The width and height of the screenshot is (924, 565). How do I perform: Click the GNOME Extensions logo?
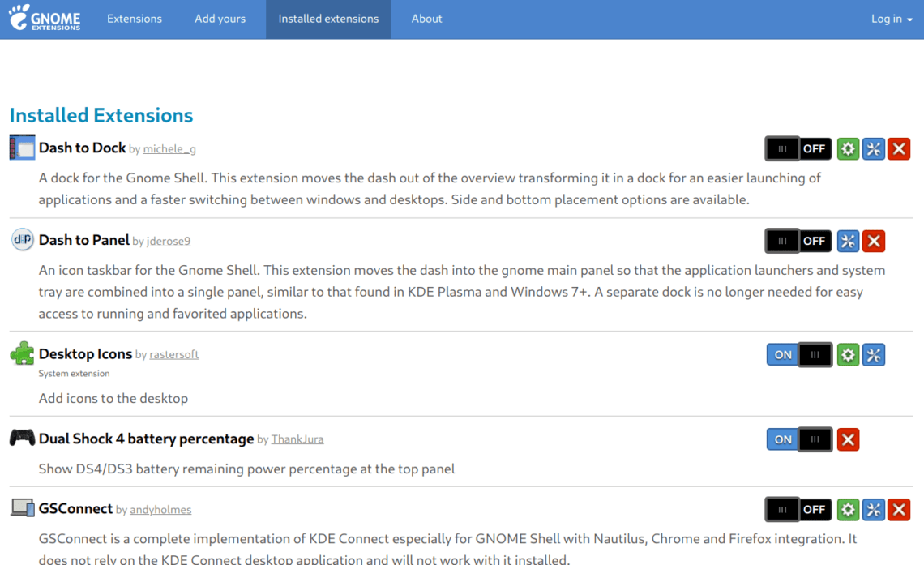[44, 18]
